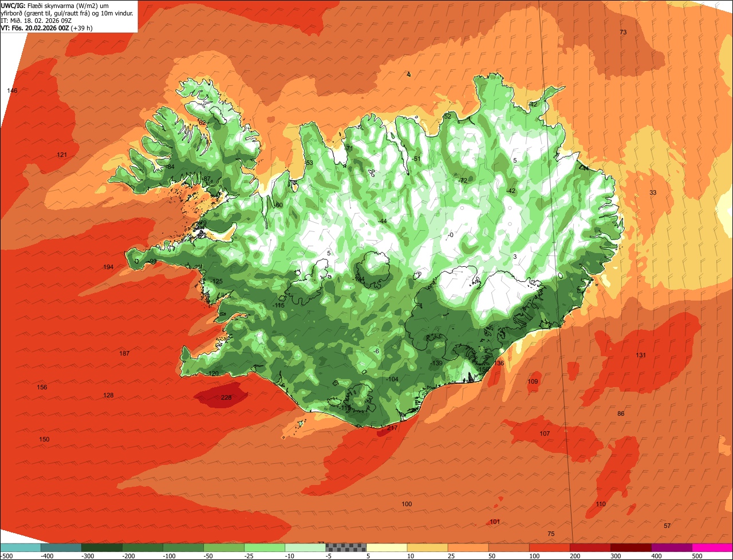Click the map value 150 in the southwest sea
Screen dimensions: 733x560
point(44,439)
